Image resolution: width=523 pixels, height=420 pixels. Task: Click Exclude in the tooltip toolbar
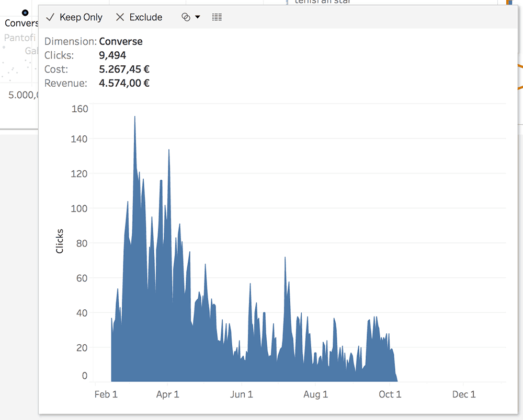[x=139, y=17]
